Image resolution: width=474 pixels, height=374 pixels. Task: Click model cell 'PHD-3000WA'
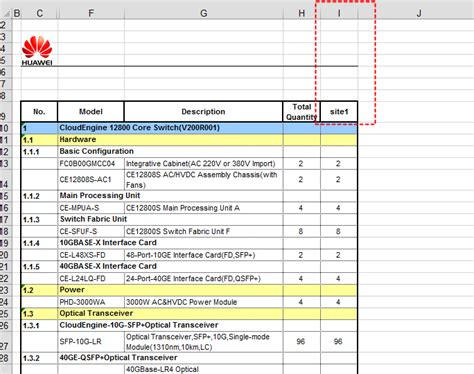(91, 302)
